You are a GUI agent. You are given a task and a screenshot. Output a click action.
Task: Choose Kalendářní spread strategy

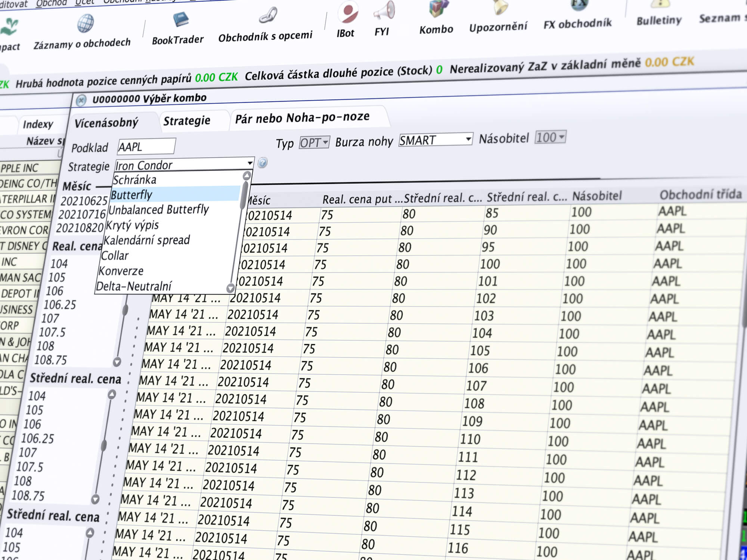click(169, 240)
